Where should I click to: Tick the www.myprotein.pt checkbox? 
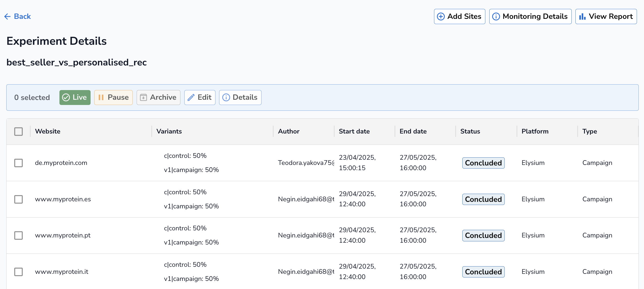18,235
